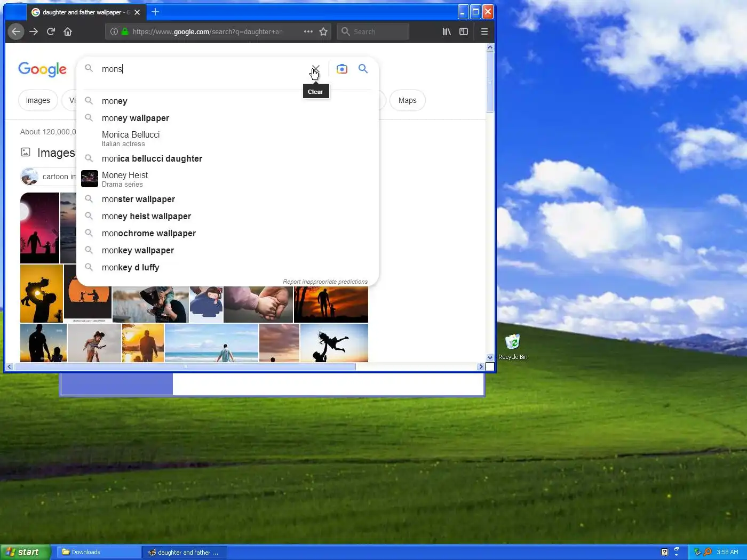Open yellow sunset father lifting child thumbnail
The image size is (747, 560).
(42, 293)
